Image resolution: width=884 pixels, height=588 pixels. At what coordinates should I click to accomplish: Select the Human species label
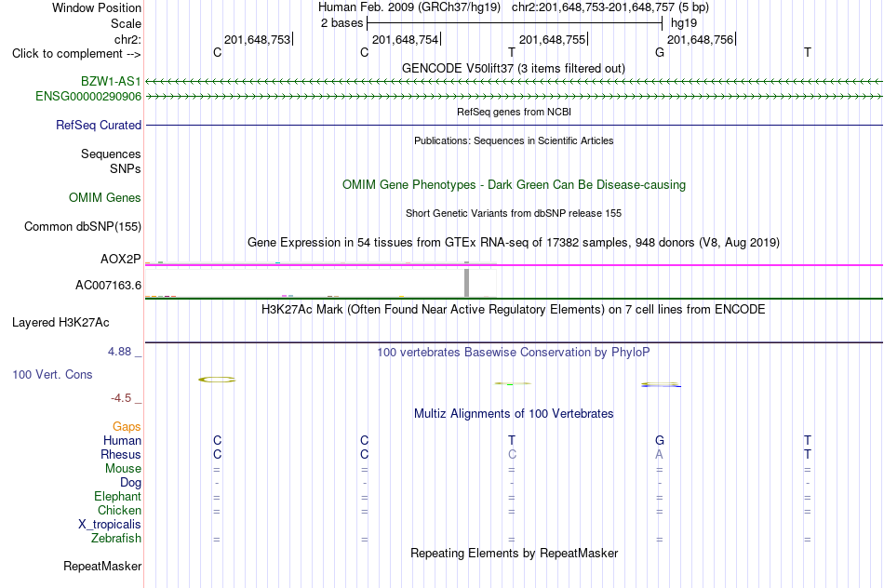pyautogui.click(x=122, y=440)
